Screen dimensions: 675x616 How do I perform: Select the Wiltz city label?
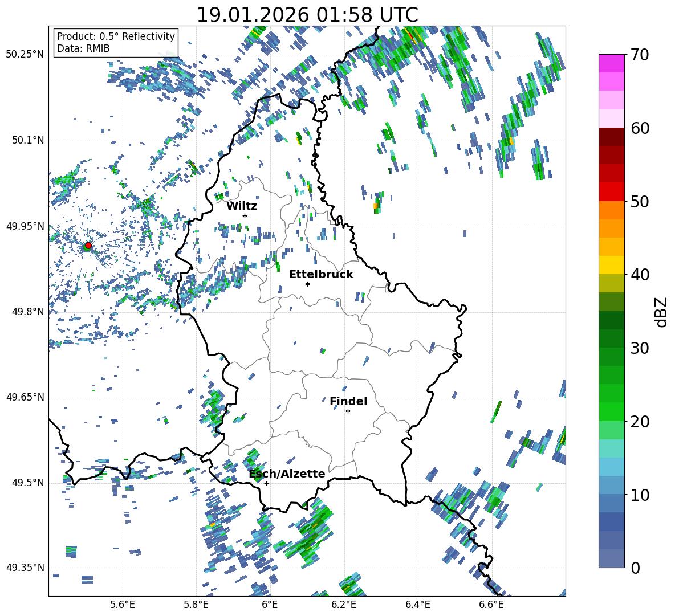coord(242,206)
